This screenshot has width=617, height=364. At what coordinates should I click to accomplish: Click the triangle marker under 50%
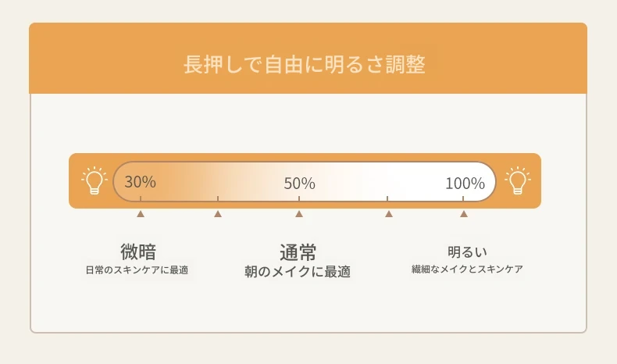299,214
